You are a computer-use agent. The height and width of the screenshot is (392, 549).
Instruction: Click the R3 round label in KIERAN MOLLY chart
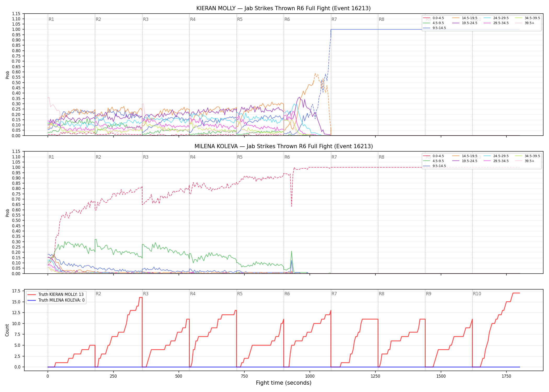[x=146, y=19]
